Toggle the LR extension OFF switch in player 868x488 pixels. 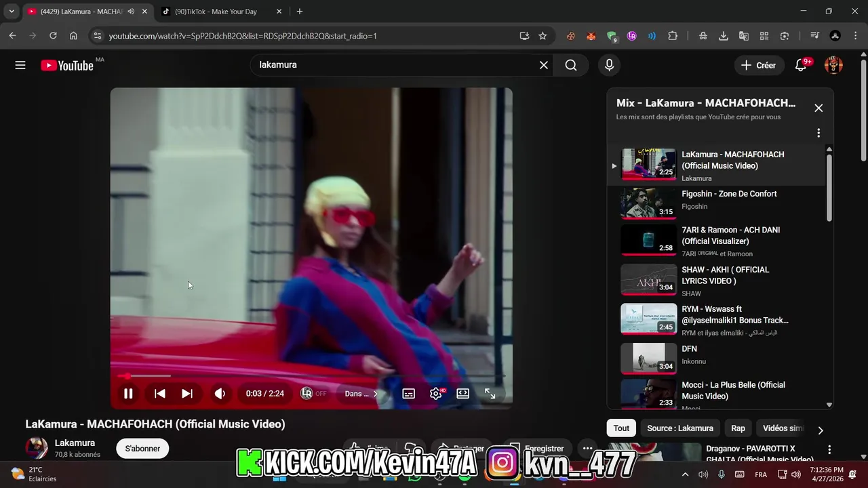pos(313,394)
